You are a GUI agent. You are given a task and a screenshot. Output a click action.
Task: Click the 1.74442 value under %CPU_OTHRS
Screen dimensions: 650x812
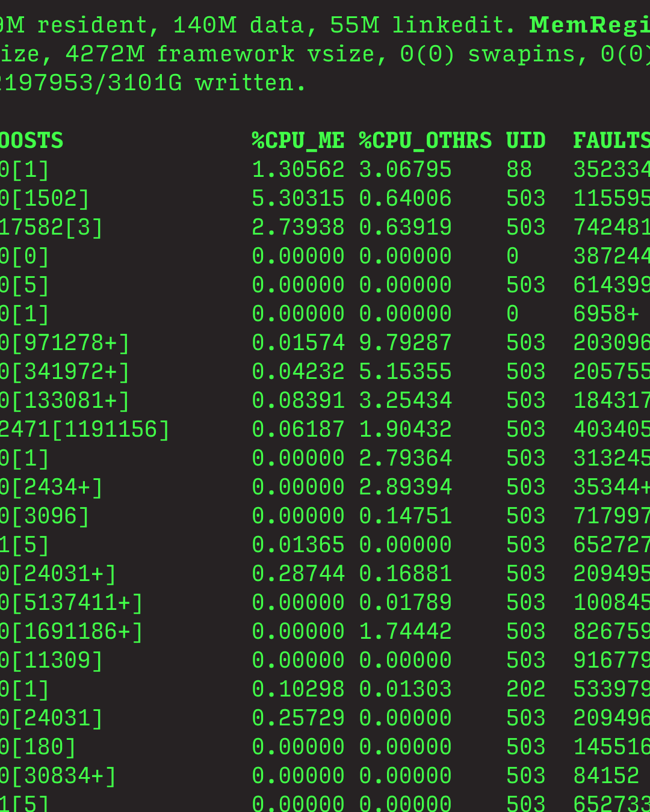click(405, 632)
